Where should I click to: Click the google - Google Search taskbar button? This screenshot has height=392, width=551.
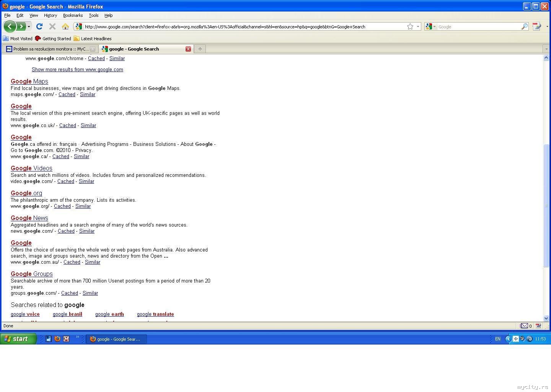point(116,339)
